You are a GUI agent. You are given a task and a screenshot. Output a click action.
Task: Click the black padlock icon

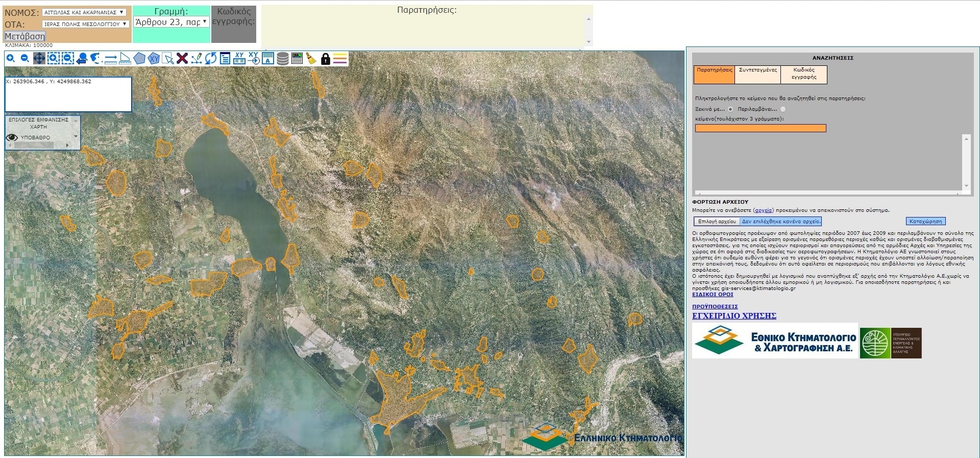click(x=325, y=59)
